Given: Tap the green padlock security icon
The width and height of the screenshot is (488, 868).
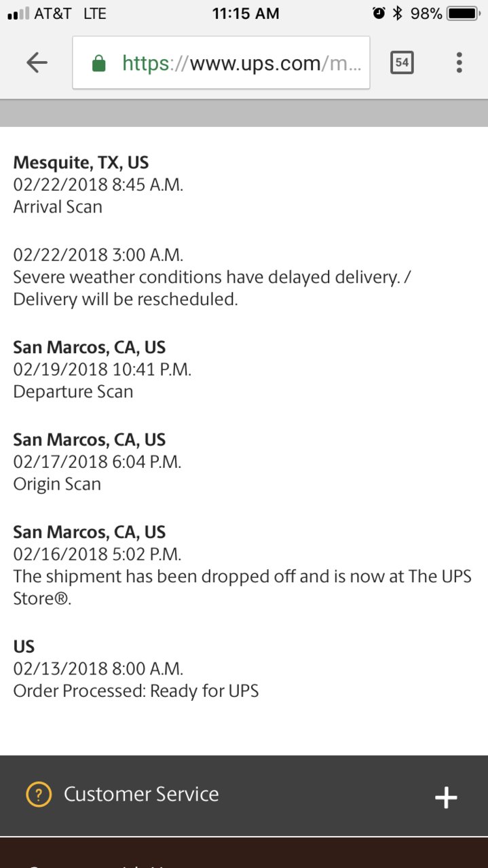Looking at the screenshot, I should [x=98, y=63].
